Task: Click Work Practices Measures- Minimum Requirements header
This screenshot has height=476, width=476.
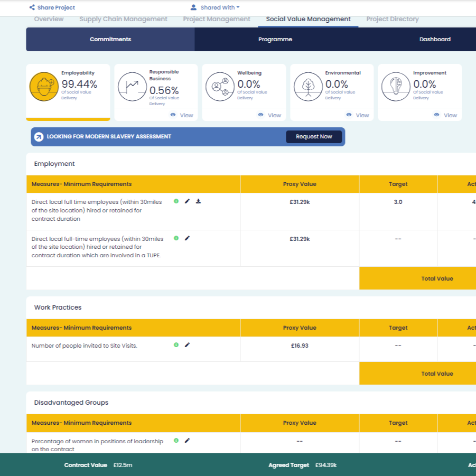Action: pos(133,328)
